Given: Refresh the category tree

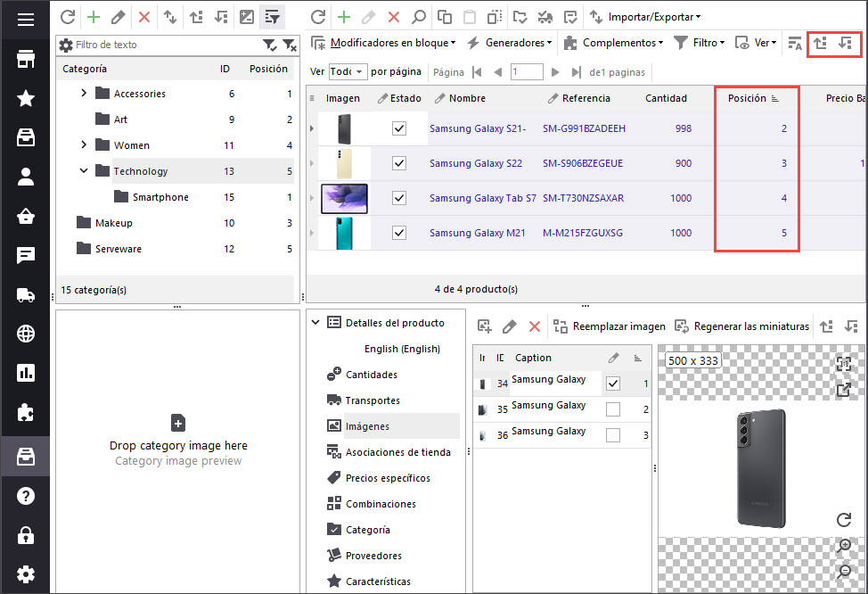Looking at the screenshot, I should (x=68, y=17).
